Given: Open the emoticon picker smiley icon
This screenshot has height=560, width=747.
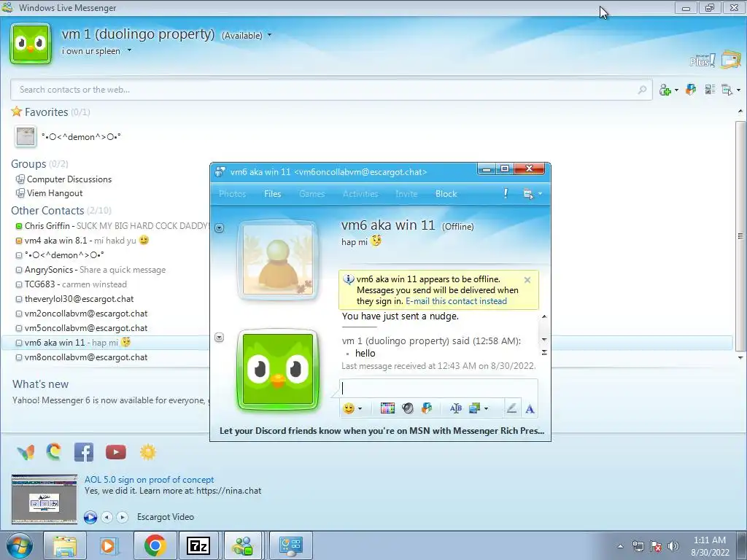Looking at the screenshot, I should coord(349,408).
